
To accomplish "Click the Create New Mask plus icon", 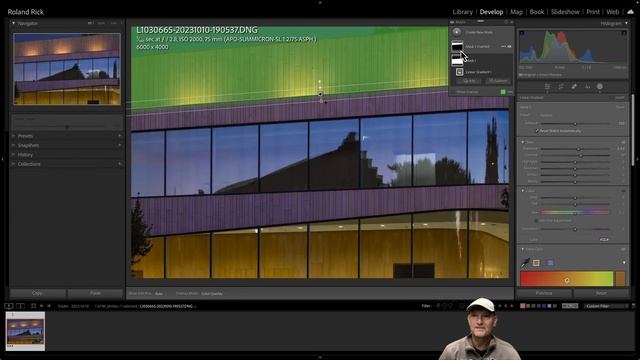I will point(457,32).
